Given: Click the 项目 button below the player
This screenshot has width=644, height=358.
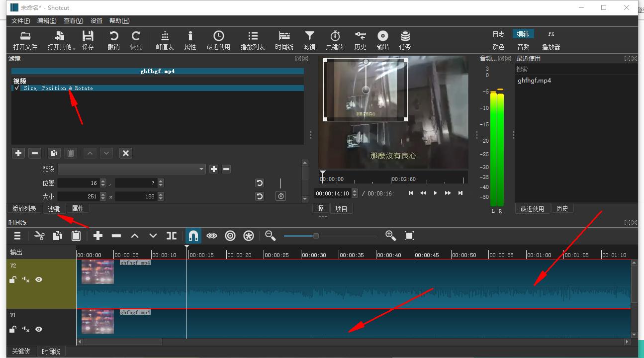Looking at the screenshot, I should [x=341, y=209].
